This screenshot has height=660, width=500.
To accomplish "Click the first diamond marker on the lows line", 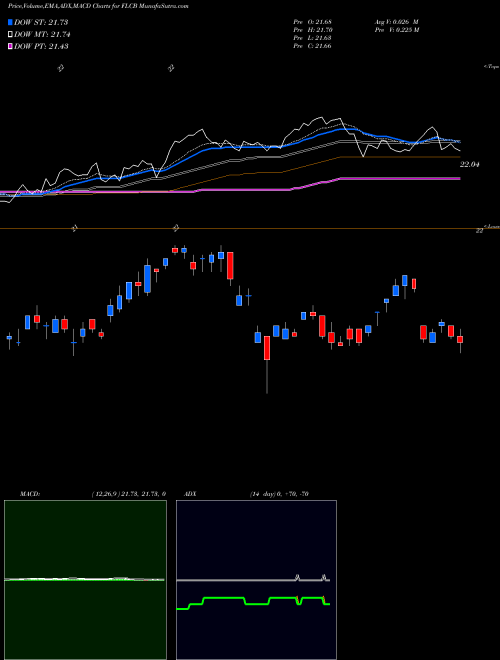I will [x=74, y=229].
